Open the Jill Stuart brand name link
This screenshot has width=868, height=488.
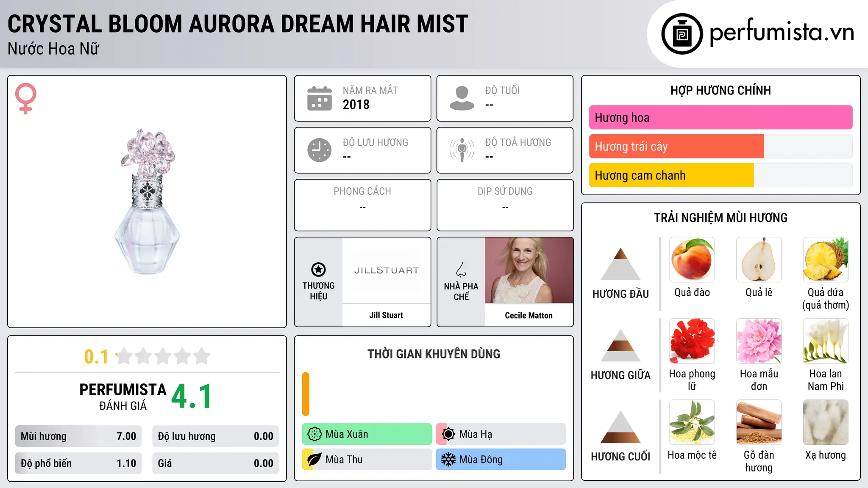pyautogui.click(x=386, y=315)
